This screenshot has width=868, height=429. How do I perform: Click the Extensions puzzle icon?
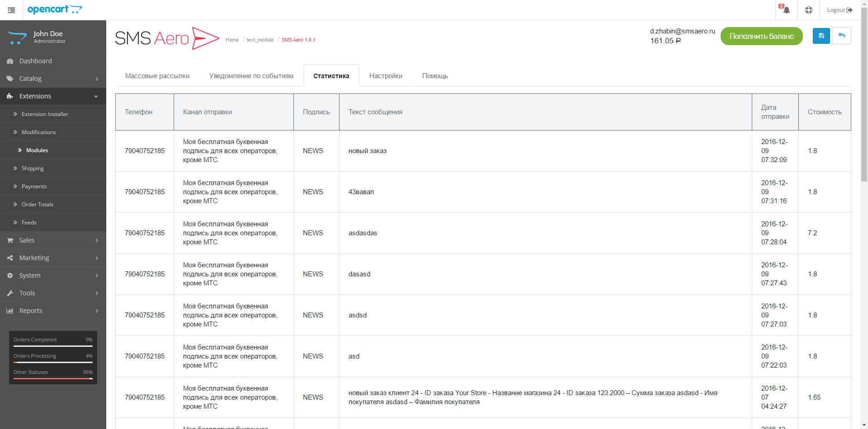click(x=10, y=96)
